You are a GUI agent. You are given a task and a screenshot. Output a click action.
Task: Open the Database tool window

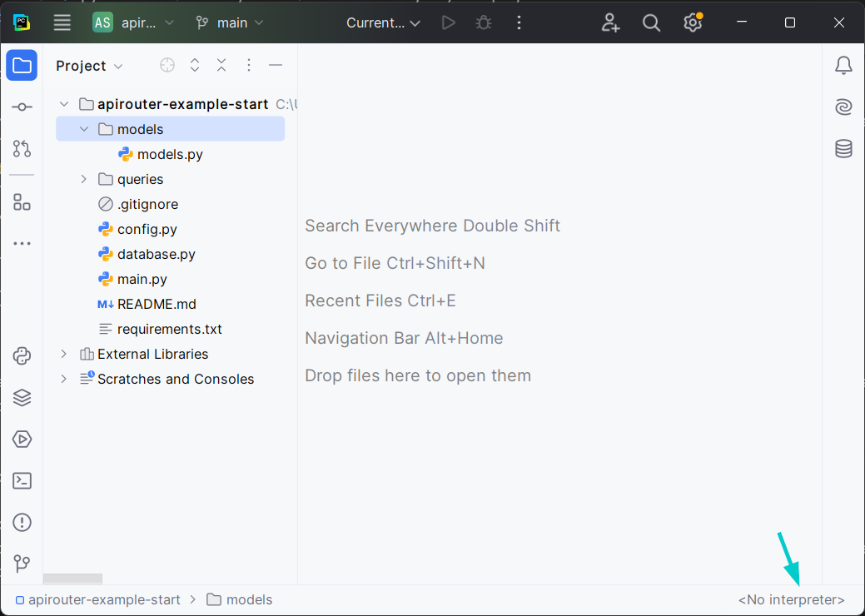click(x=843, y=148)
